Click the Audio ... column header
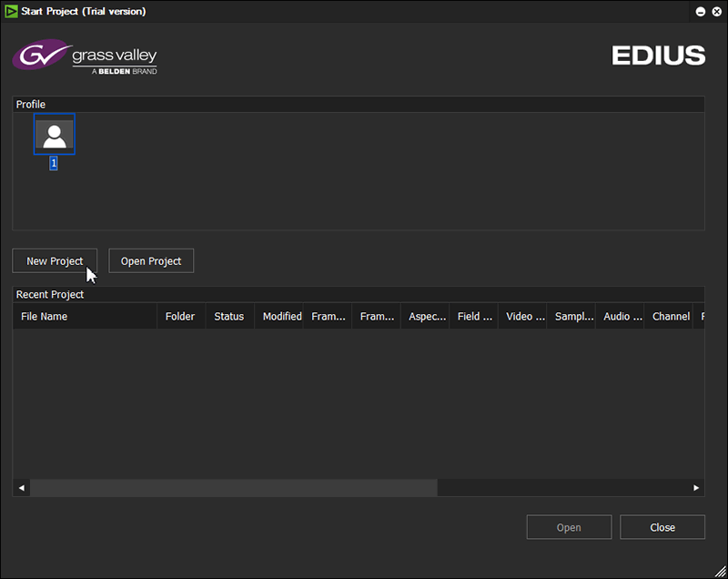 620,316
